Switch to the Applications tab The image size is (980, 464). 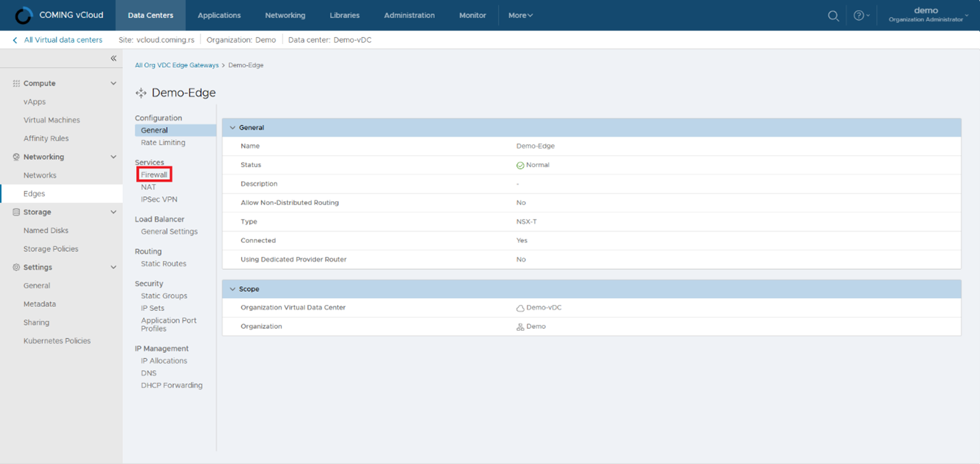tap(219, 15)
